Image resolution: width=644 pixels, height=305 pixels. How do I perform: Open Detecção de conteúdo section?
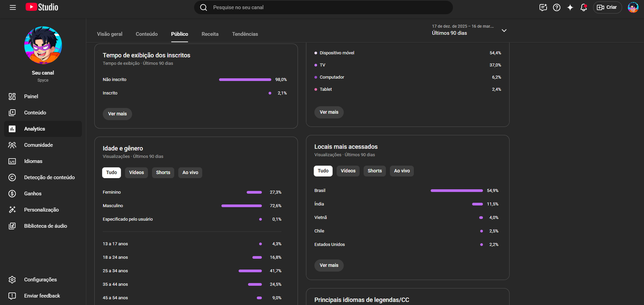pos(49,177)
